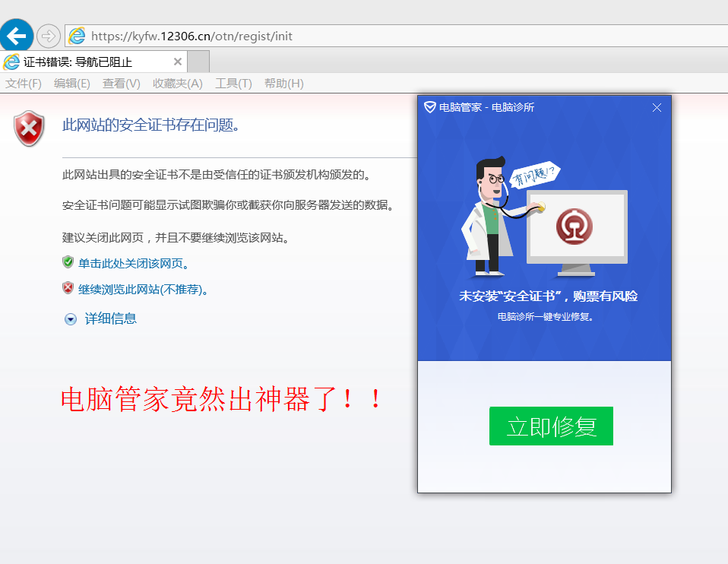This screenshot has height=564, width=728.
Task: Expand 详细信息 with the arrow button
Action: coord(71,319)
